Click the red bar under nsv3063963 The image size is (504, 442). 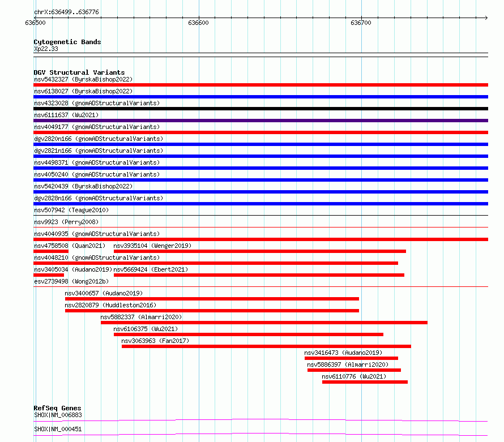pos(267,346)
